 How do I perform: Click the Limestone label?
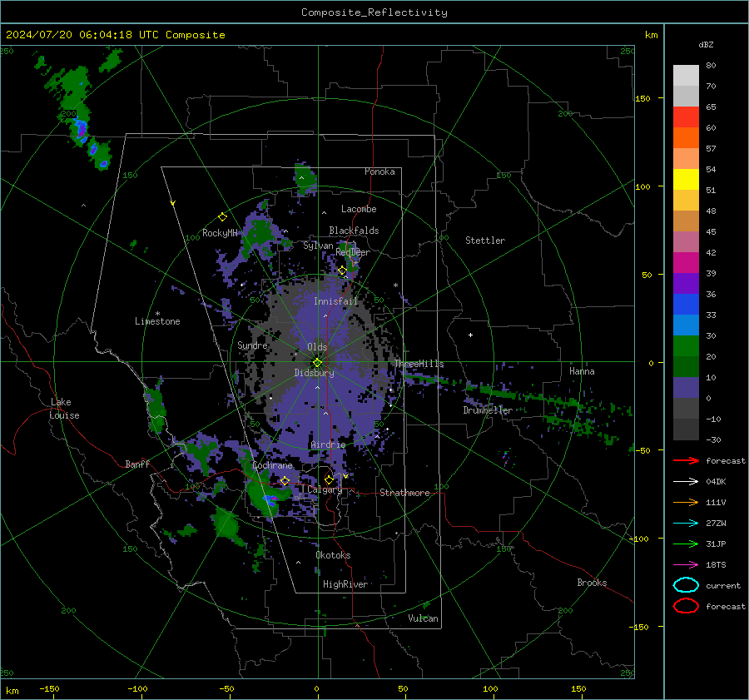tap(157, 321)
